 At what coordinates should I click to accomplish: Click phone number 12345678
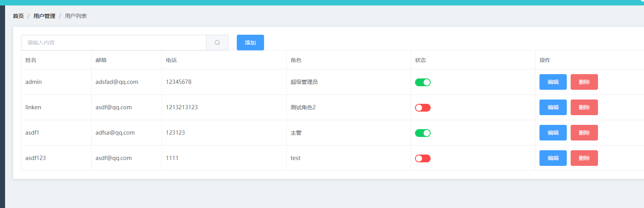[x=179, y=82]
